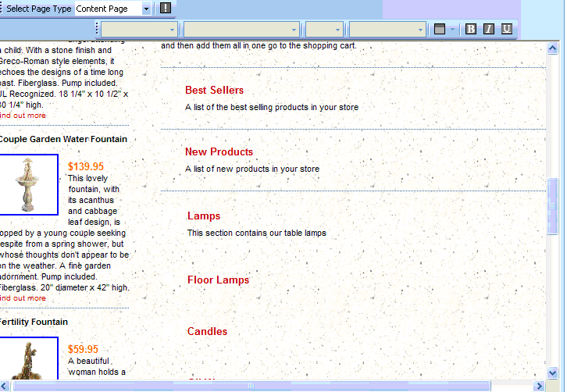Open the Lamps section link

tap(204, 216)
